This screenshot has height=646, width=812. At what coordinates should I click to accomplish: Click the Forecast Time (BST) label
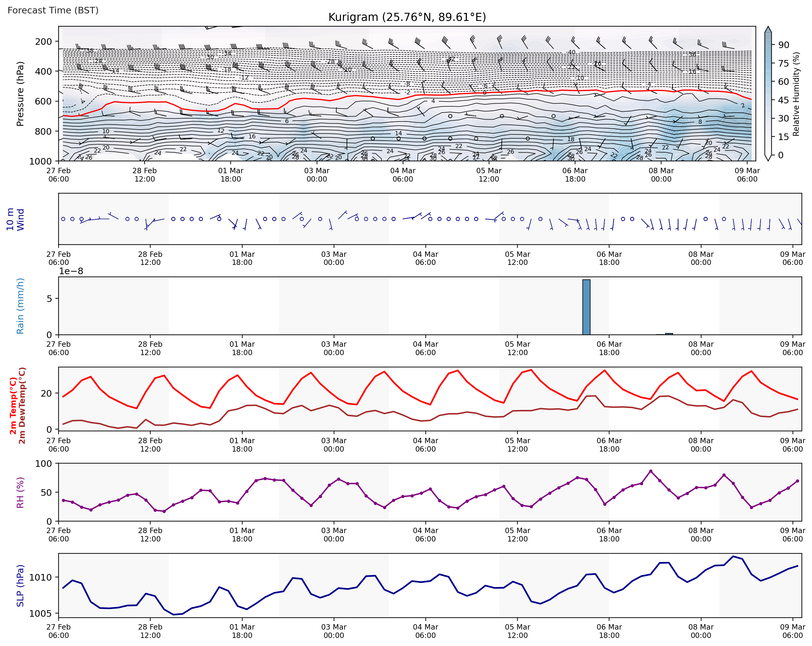coord(53,10)
